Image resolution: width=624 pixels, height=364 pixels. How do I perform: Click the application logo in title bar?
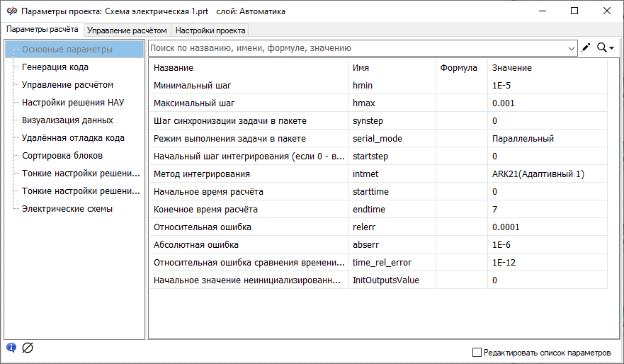[x=11, y=11]
